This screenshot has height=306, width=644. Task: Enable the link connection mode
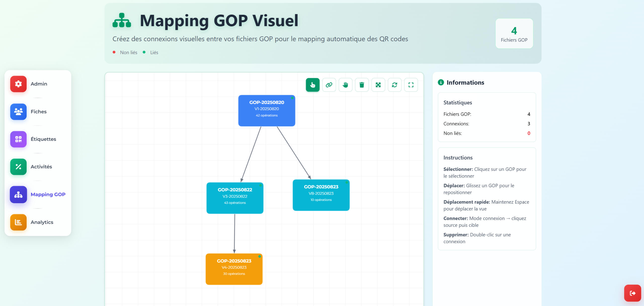(329, 85)
